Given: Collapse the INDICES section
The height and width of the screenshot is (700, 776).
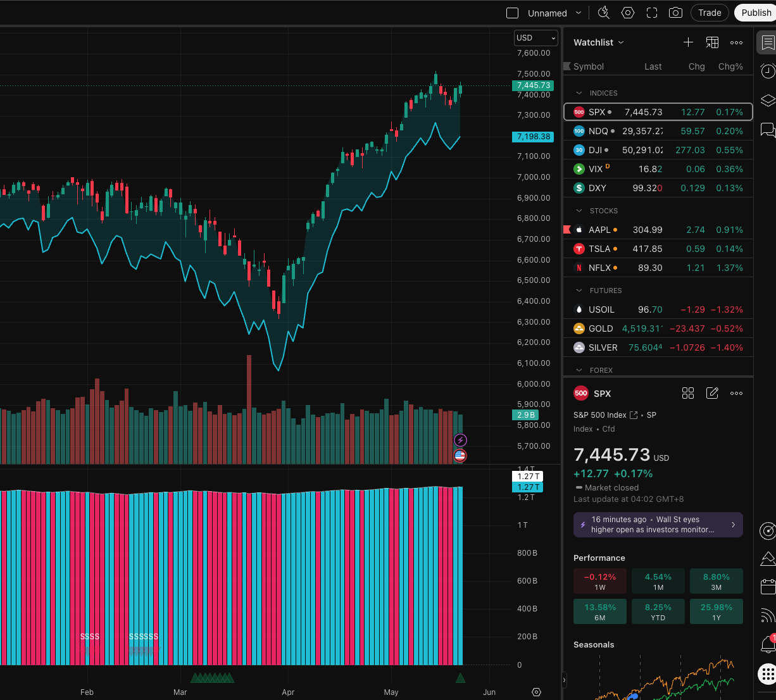Looking at the screenshot, I should (x=579, y=93).
